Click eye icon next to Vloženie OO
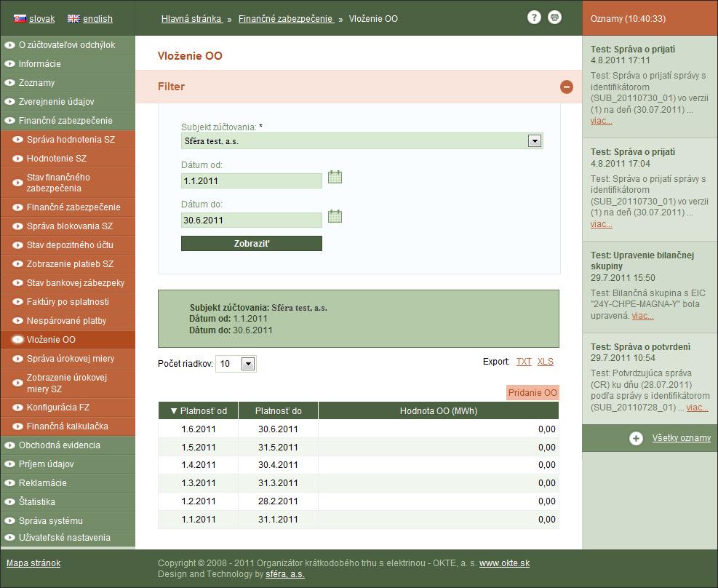Image resolution: width=718 pixels, height=588 pixels. [17, 339]
